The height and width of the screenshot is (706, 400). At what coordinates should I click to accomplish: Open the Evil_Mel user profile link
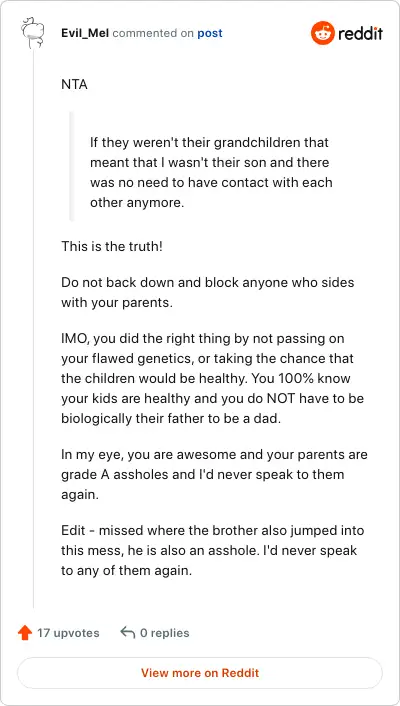point(85,33)
